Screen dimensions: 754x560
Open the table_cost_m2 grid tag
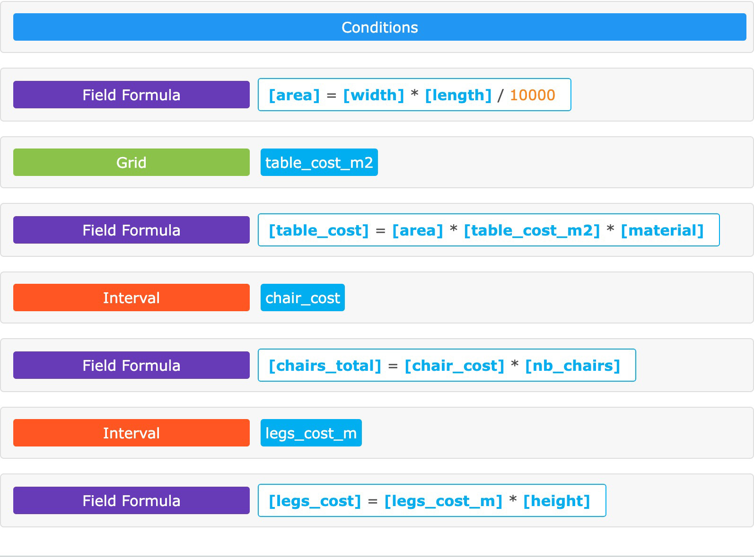click(x=319, y=162)
